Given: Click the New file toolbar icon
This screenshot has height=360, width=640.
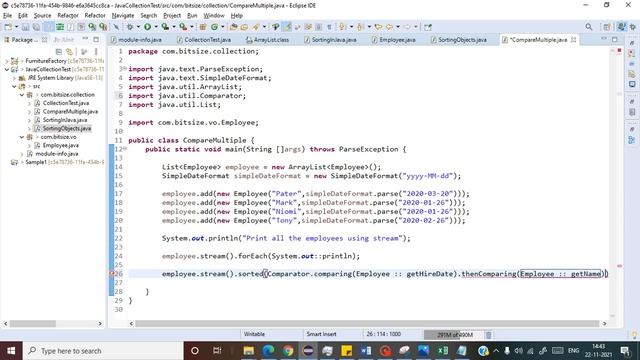Looking at the screenshot, I should click(8, 27).
